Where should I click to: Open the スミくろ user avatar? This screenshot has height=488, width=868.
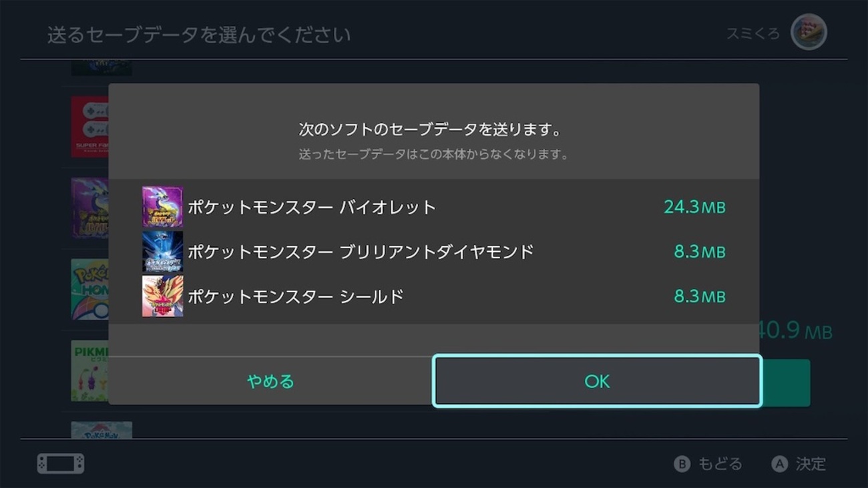click(x=809, y=32)
